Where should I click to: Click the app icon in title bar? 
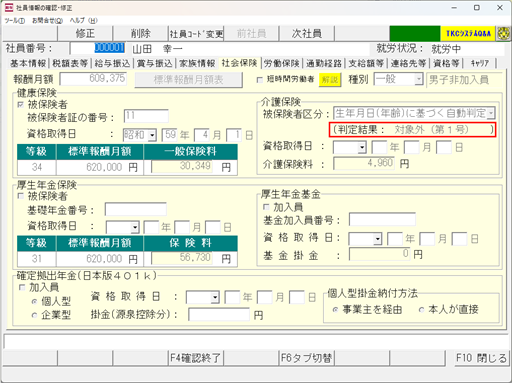pos(9,8)
